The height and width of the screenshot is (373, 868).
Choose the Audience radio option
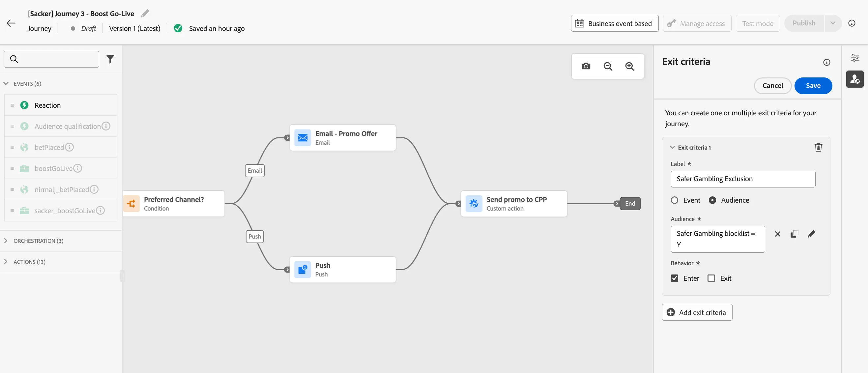(x=712, y=200)
